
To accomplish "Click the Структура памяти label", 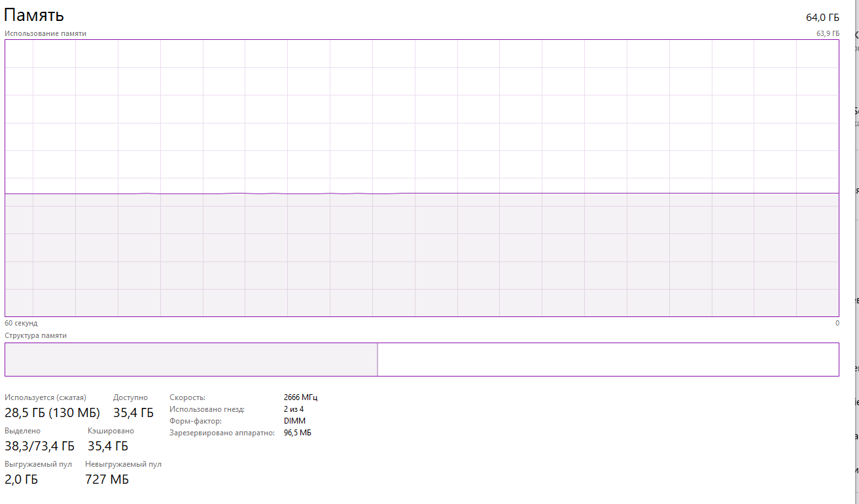I will point(35,335).
